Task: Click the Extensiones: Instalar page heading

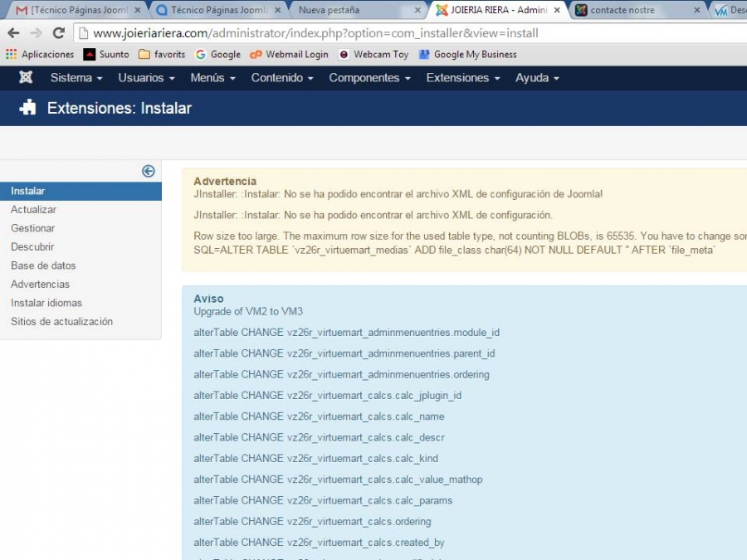Action: 119,108
